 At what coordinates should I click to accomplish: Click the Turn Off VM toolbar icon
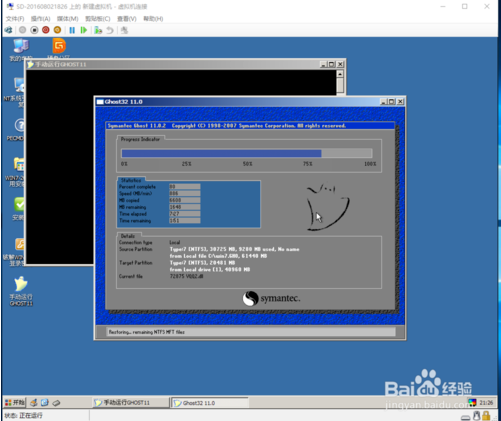point(34,30)
